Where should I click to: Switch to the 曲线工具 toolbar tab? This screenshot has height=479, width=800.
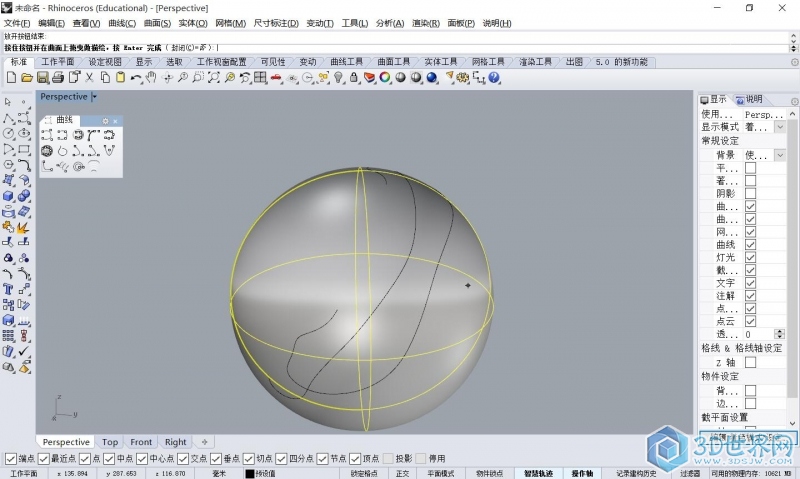(346, 62)
